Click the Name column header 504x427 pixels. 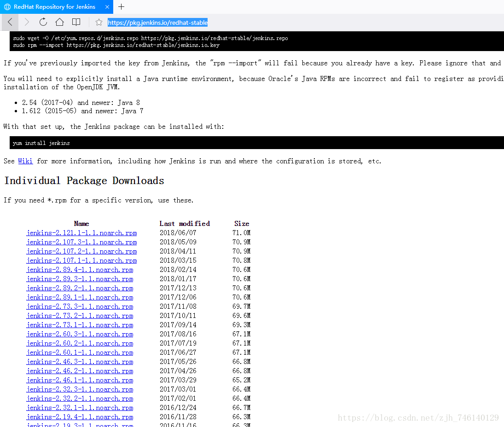[81, 224]
